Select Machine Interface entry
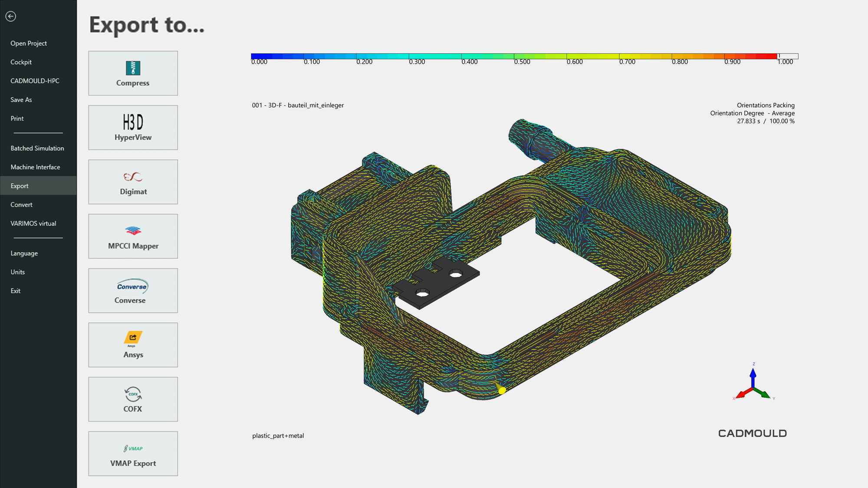 pyautogui.click(x=35, y=167)
